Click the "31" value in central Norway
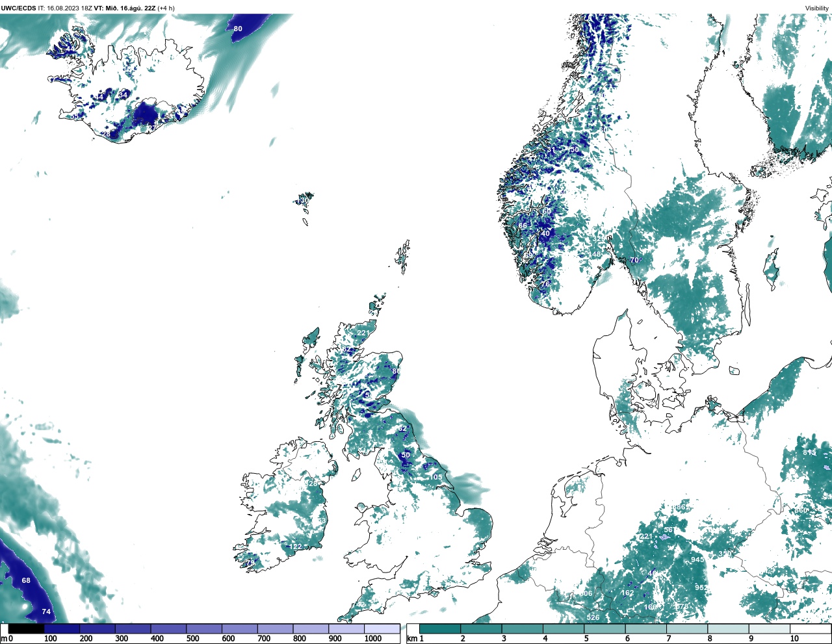 (x=552, y=150)
